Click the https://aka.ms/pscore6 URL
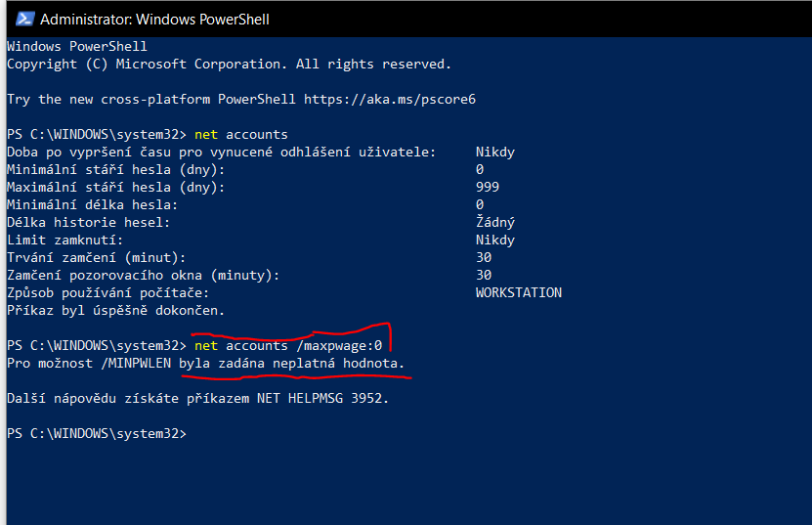This screenshot has width=812, height=525. click(x=390, y=99)
